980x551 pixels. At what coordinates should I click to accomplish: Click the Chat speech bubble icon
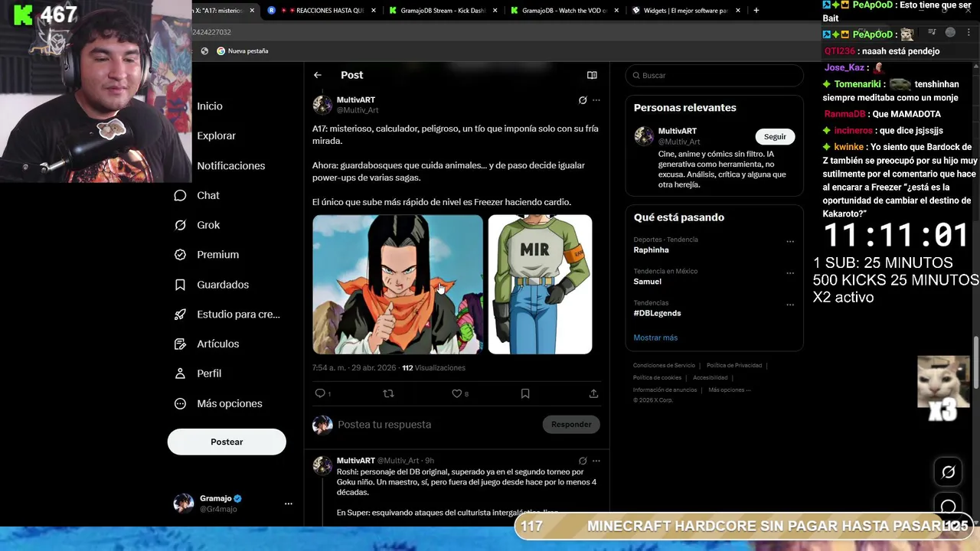tap(180, 195)
